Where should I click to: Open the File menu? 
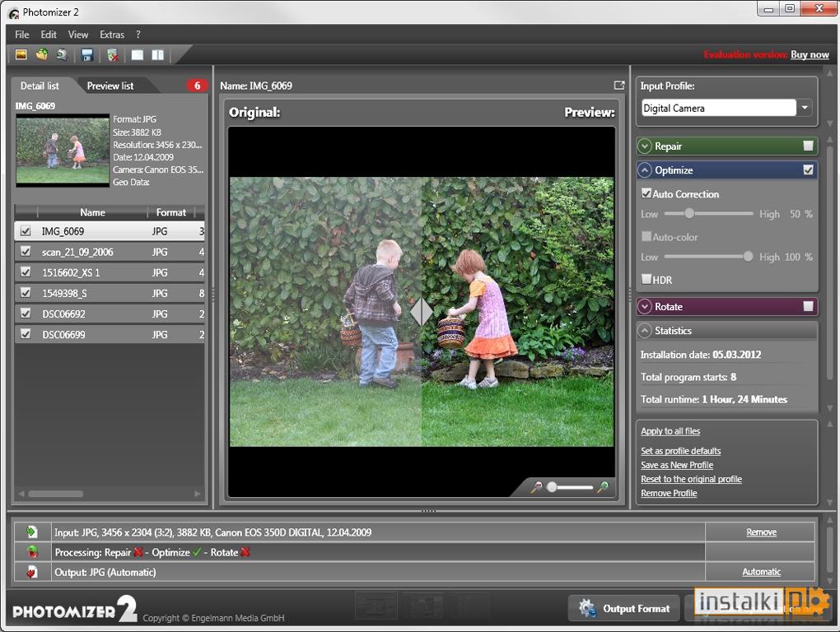pos(22,35)
